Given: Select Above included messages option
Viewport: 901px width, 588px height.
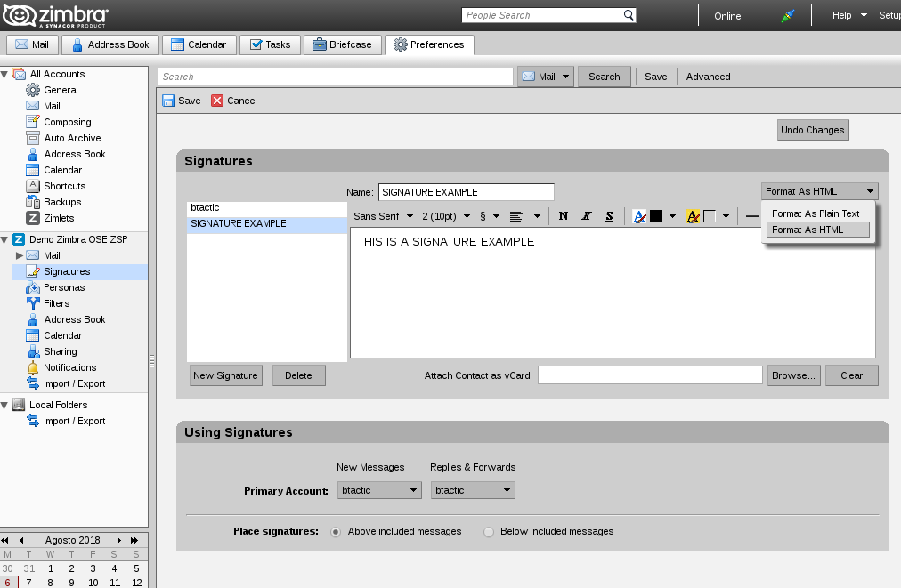Looking at the screenshot, I should pos(336,532).
